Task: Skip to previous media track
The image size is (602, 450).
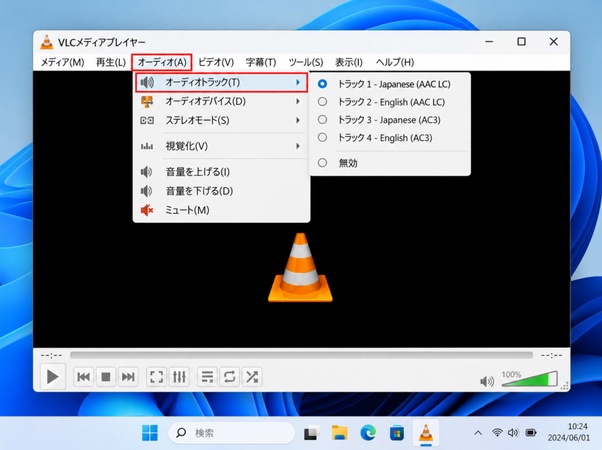Action: (x=84, y=377)
